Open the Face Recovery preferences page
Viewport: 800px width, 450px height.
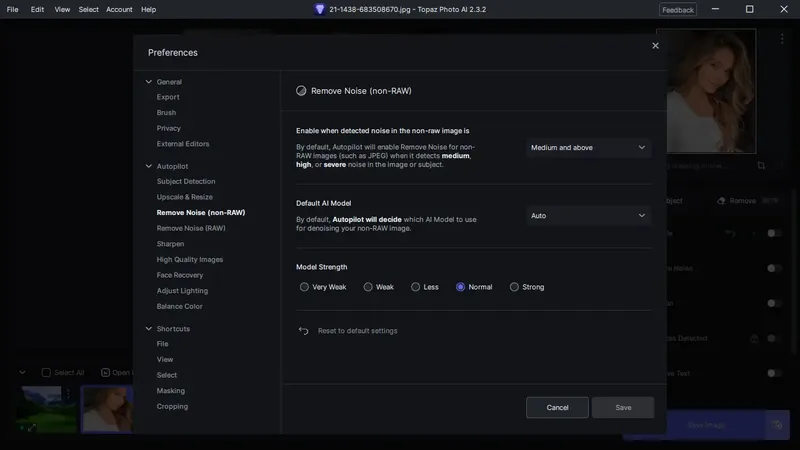(180, 275)
